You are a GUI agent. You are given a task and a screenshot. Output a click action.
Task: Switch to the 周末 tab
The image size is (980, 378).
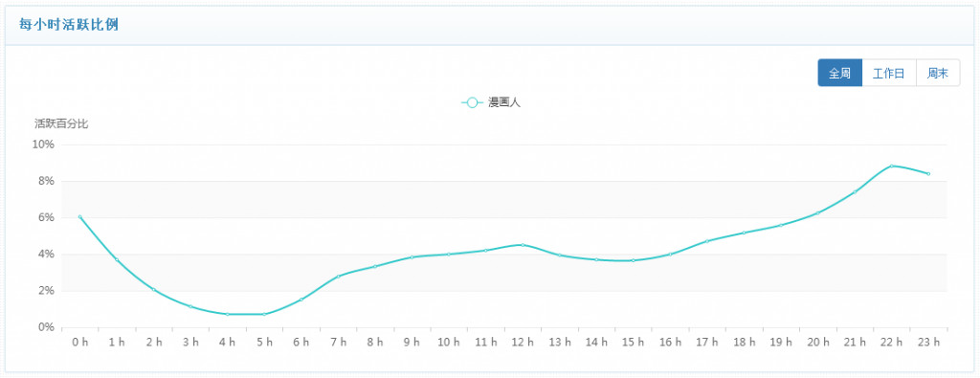tap(938, 73)
